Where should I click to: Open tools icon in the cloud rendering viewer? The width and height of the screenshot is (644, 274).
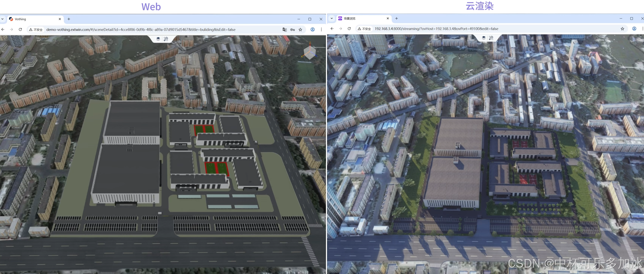tap(491, 38)
